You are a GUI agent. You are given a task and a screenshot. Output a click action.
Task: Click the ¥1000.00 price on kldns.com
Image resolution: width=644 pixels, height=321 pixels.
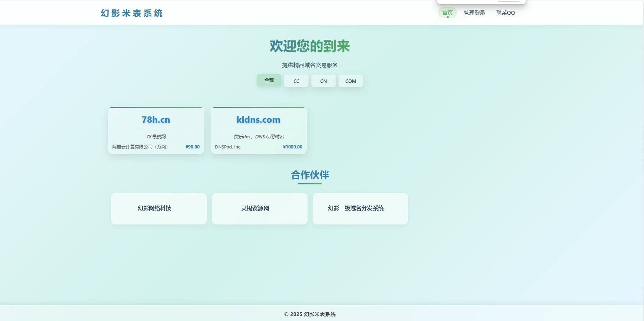tap(293, 147)
